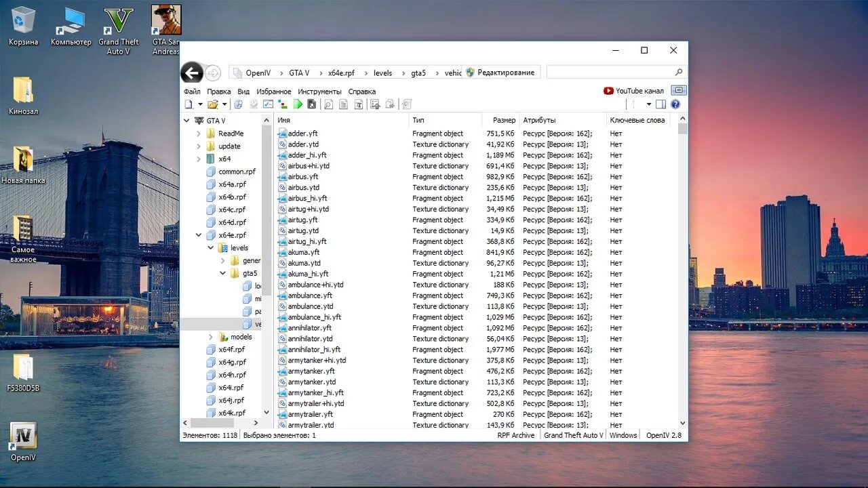Image resolution: width=868 pixels, height=488 pixels.
Task: Expand the ReadMe folder node
Action: [x=199, y=134]
